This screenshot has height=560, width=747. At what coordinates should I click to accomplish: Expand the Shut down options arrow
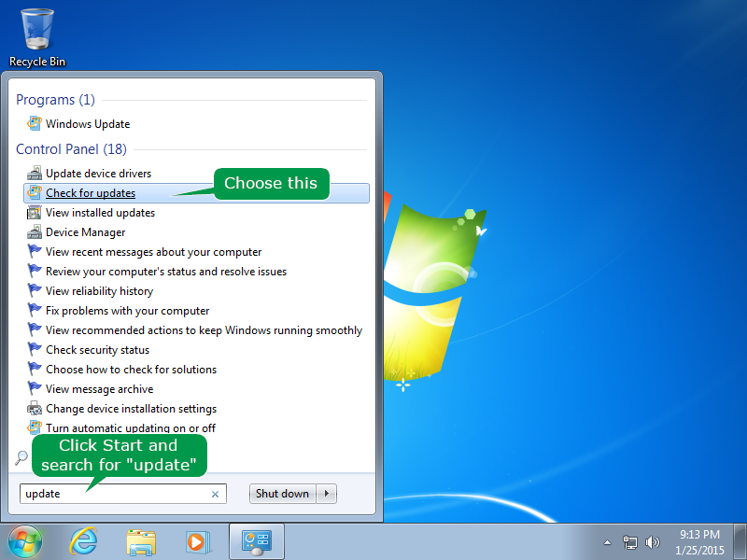pyautogui.click(x=327, y=494)
